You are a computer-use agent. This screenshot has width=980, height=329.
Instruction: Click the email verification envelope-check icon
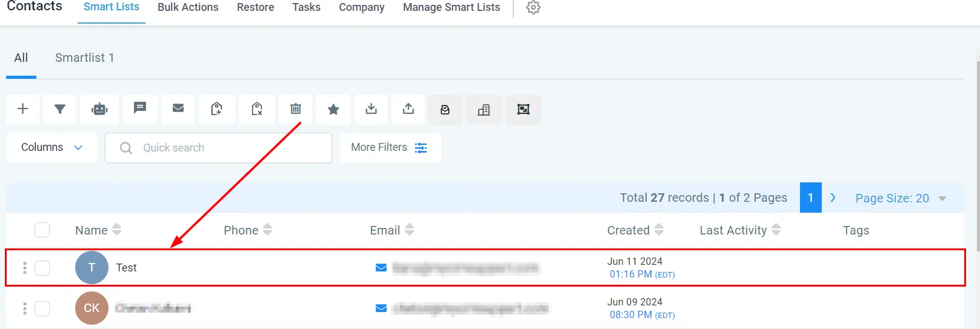(445, 110)
